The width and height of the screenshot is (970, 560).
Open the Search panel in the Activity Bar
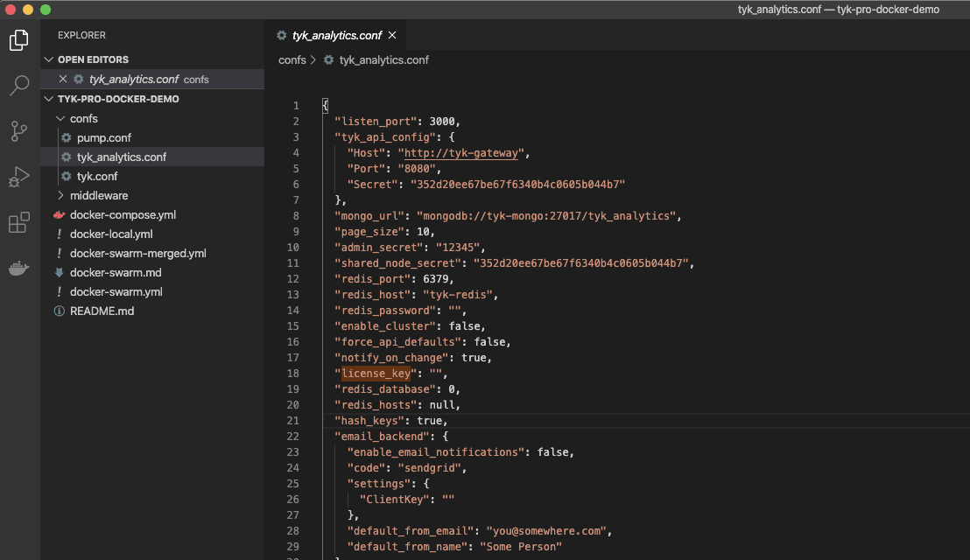(18, 85)
